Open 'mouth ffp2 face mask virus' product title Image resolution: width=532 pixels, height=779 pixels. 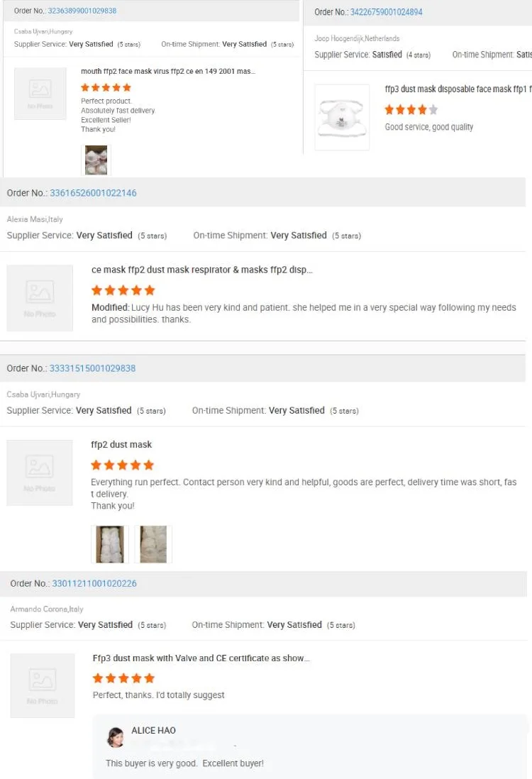[168, 71]
